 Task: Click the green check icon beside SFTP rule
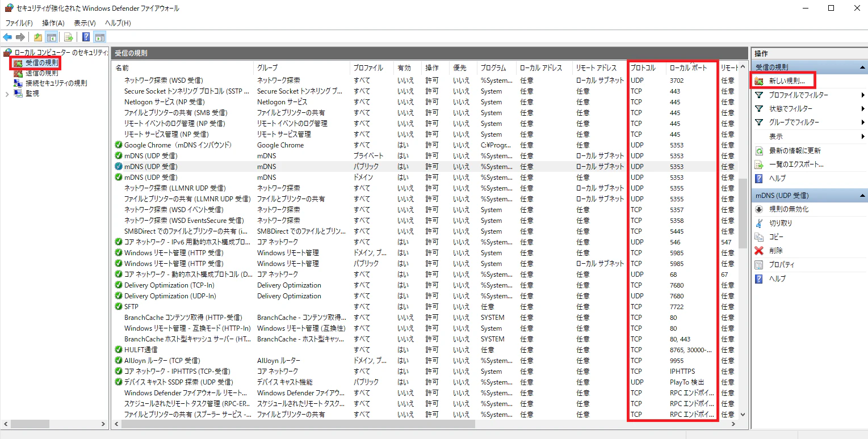click(x=119, y=307)
